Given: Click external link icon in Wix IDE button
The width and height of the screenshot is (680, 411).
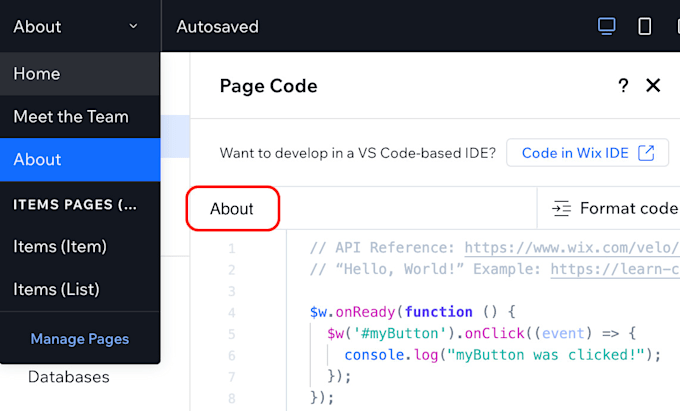Looking at the screenshot, I should click(x=646, y=153).
